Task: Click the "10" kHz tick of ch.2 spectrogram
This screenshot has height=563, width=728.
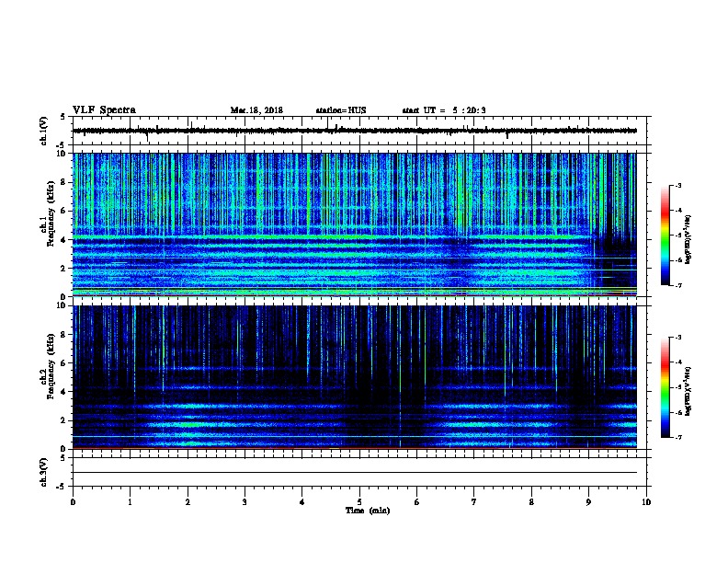Action: click(x=63, y=305)
